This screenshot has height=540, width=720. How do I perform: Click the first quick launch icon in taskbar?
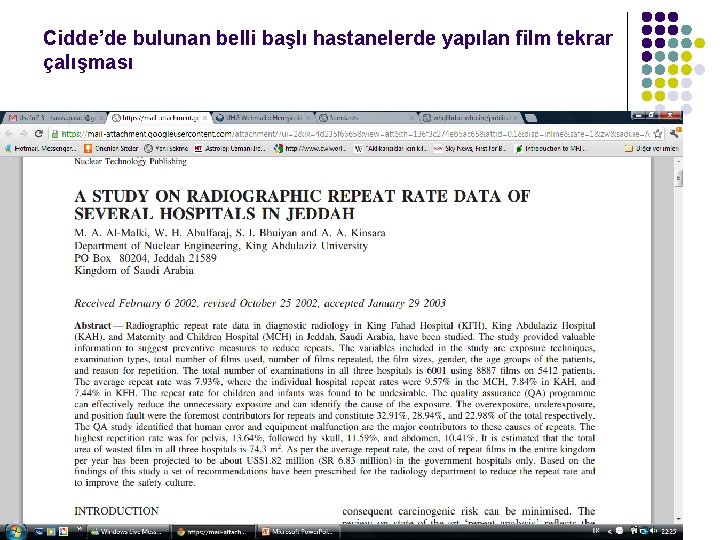39,532
